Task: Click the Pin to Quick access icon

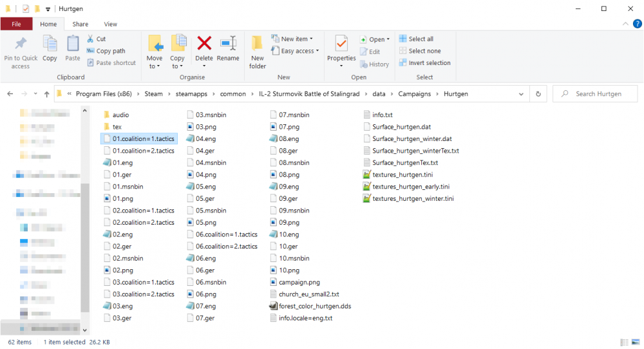Action: pyautogui.click(x=21, y=44)
